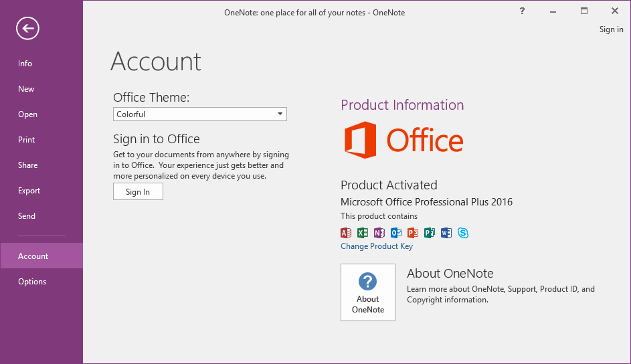Open the New page in the sidebar
This screenshot has height=364, width=631.
click(x=41, y=89)
